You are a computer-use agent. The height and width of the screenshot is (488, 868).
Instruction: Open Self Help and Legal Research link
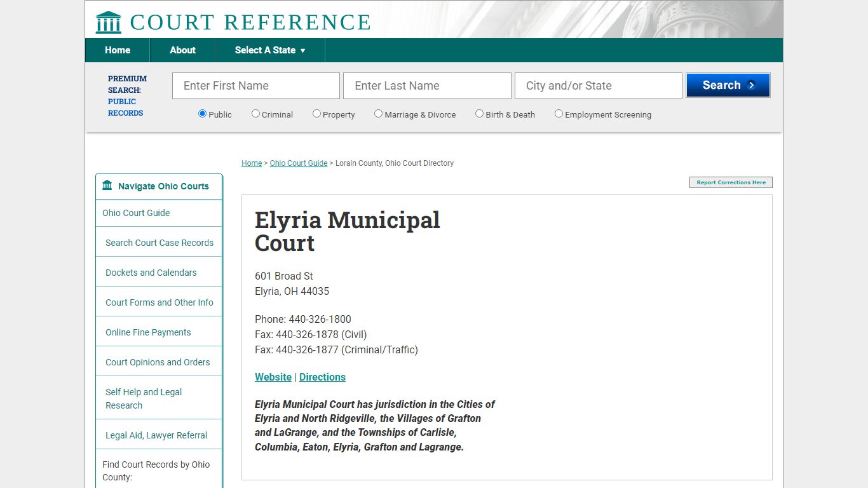click(x=144, y=398)
